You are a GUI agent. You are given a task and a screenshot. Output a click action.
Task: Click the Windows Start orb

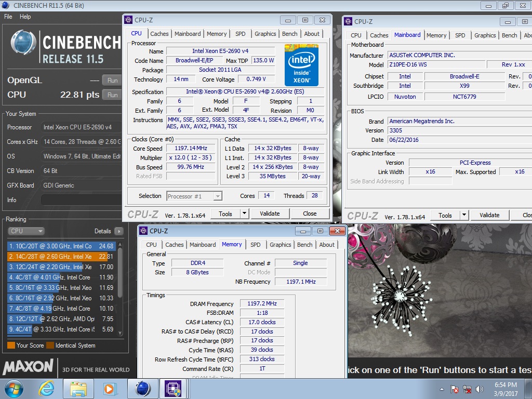click(x=14, y=389)
